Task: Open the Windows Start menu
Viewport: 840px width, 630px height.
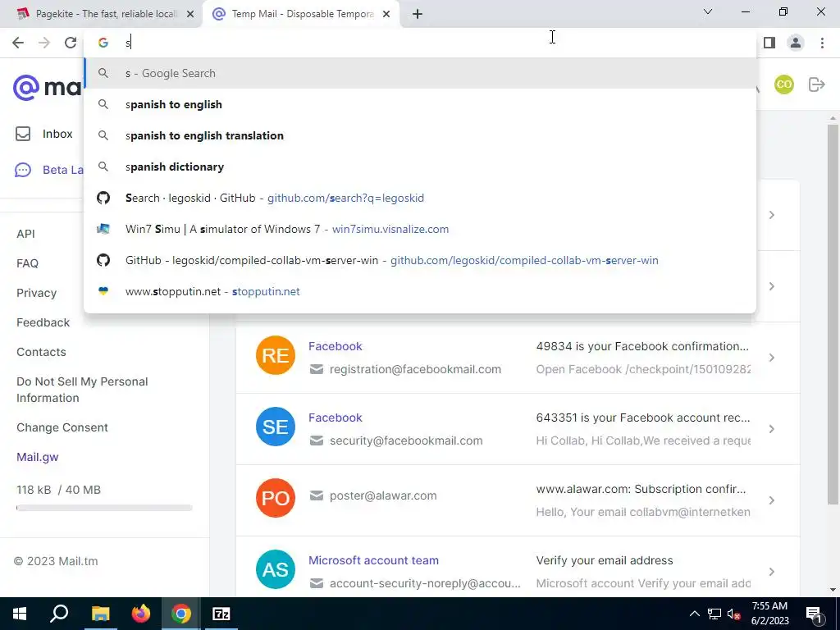Action: pyautogui.click(x=20, y=614)
